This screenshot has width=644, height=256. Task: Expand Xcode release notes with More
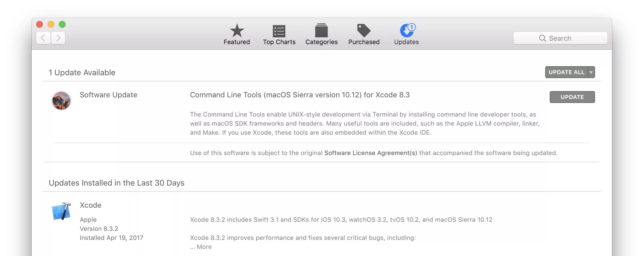tap(204, 247)
